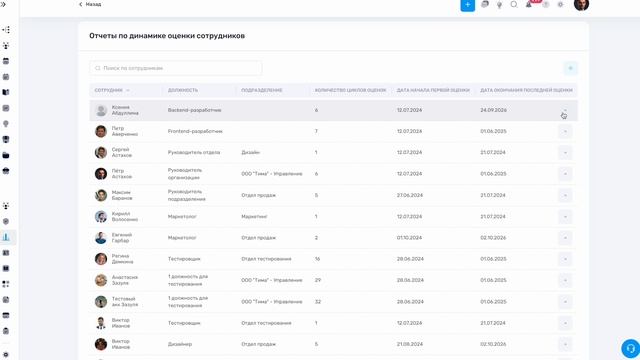
Task: Click the Дизайн department cell
Action: [250, 153]
